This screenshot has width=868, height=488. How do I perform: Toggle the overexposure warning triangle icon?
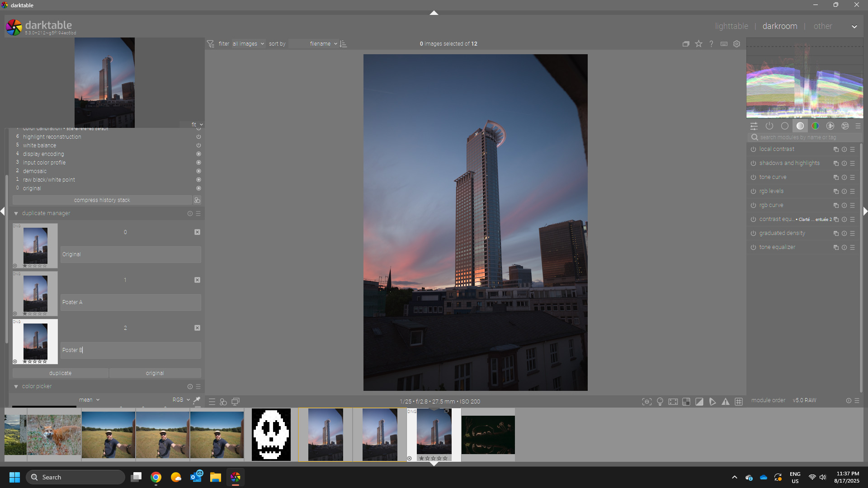click(726, 402)
